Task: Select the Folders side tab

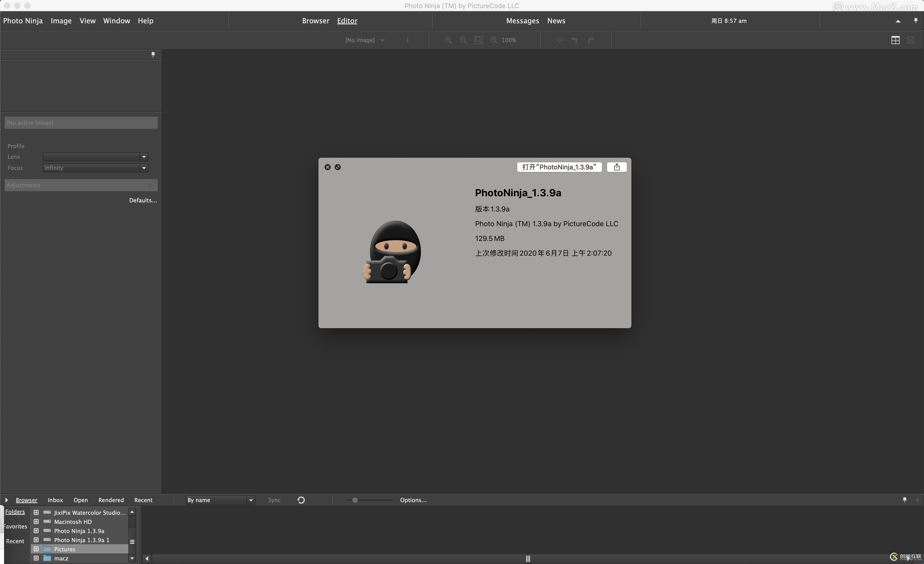Action: tap(15, 512)
